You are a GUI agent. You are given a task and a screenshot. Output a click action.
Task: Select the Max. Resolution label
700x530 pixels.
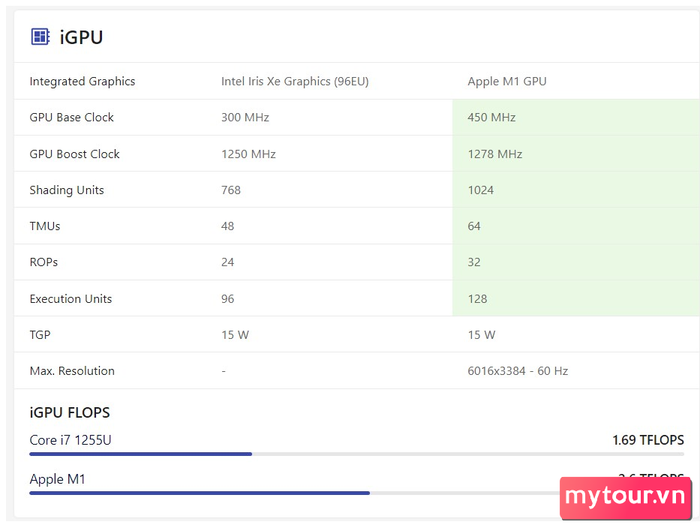click(x=72, y=371)
